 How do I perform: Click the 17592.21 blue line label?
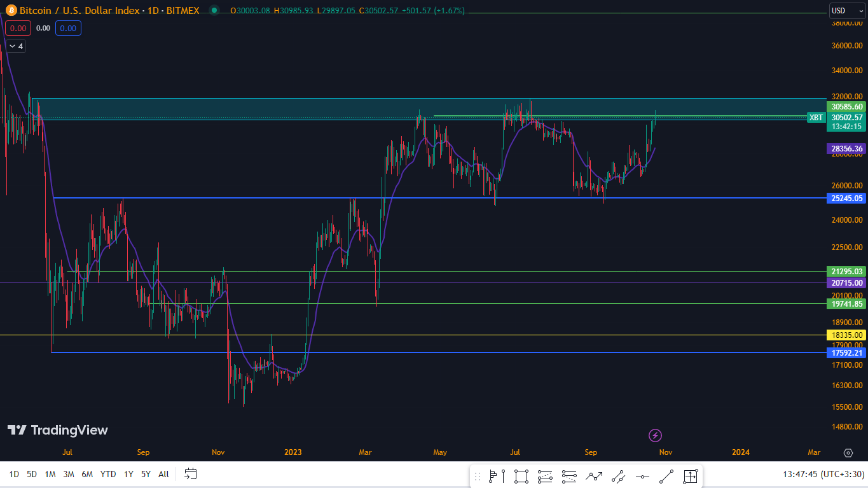pos(846,352)
